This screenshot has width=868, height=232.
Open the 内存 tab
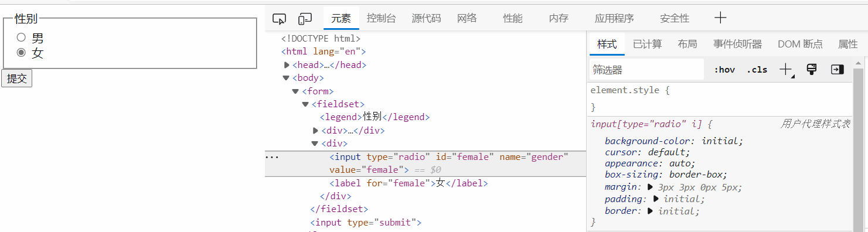click(x=559, y=18)
